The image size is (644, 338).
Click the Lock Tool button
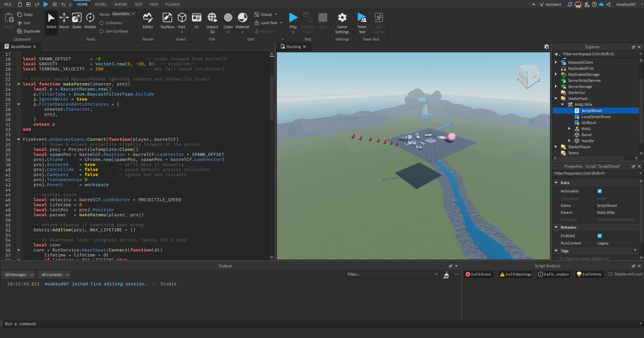pos(266,23)
